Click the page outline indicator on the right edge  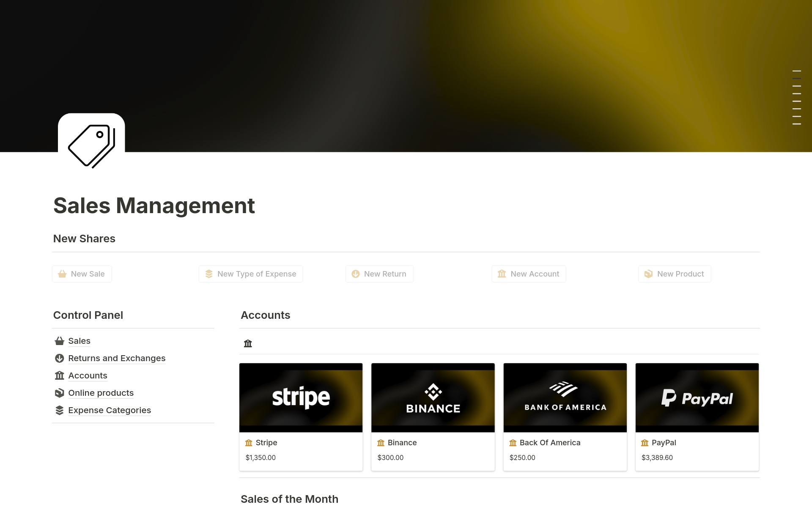pyautogui.click(x=797, y=97)
